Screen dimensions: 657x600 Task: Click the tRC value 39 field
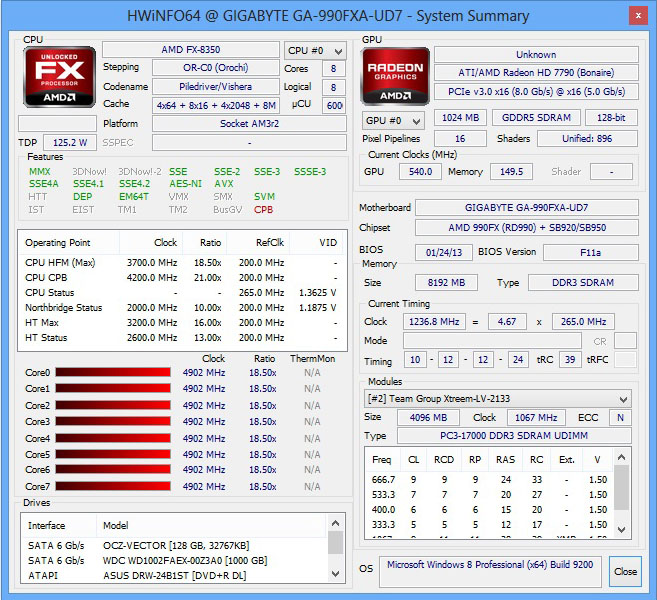[570, 359]
